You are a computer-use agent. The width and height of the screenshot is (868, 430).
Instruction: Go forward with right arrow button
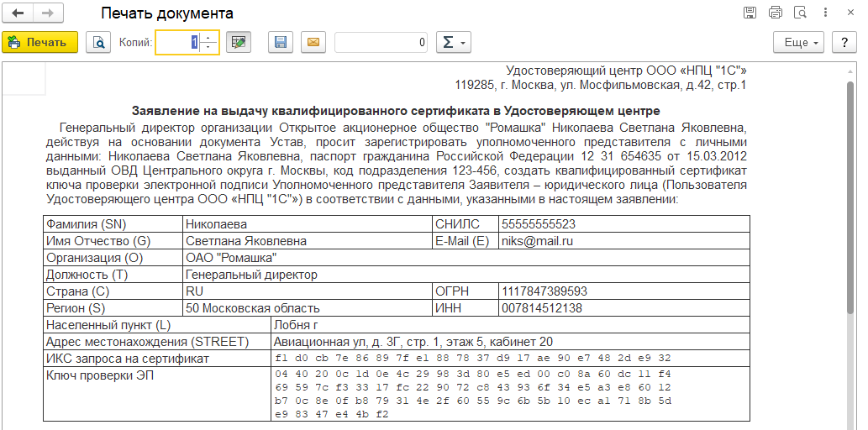[x=48, y=13]
